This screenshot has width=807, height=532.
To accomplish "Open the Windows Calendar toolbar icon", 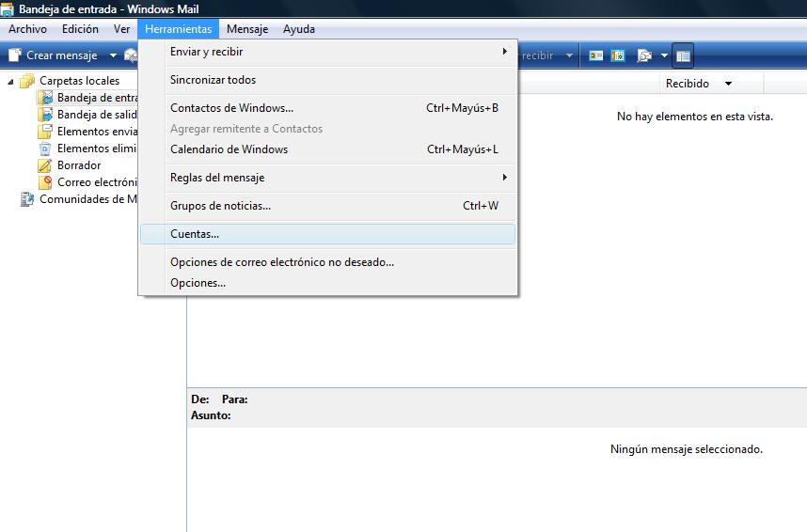I will 618,55.
